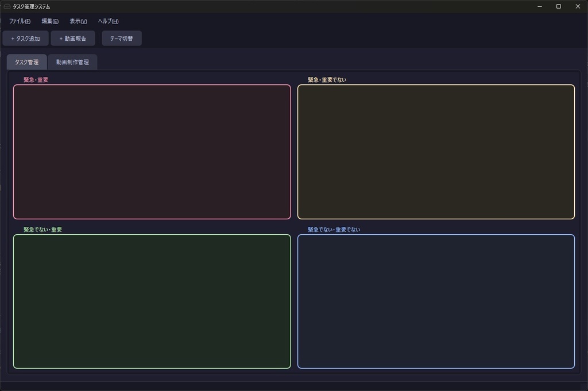Click inside the blue 緊急でない・重要でない quadrant
The width and height of the screenshot is (588, 391).
[436, 301]
